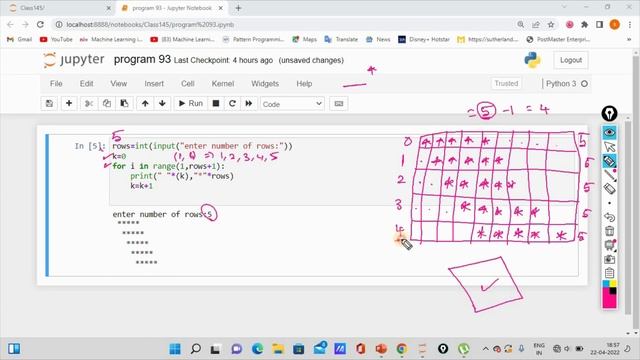
Task: Rename the notebook title program 93
Action: (x=142, y=59)
